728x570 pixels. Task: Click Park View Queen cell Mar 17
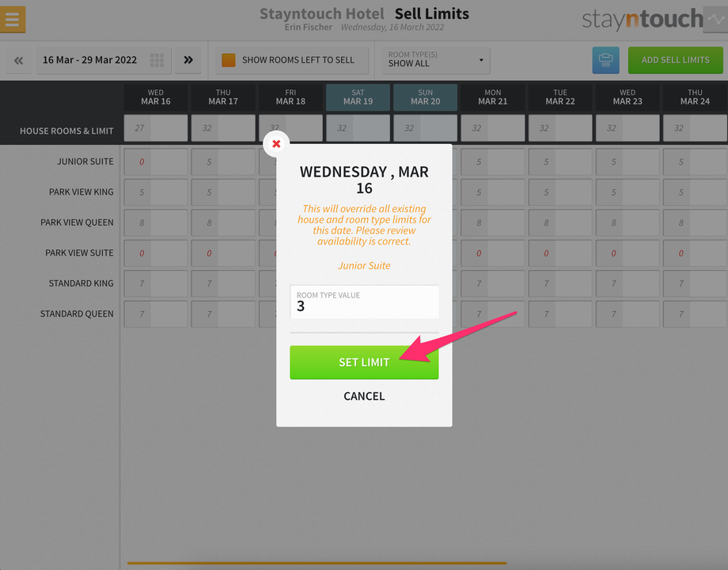pyautogui.click(x=223, y=222)
